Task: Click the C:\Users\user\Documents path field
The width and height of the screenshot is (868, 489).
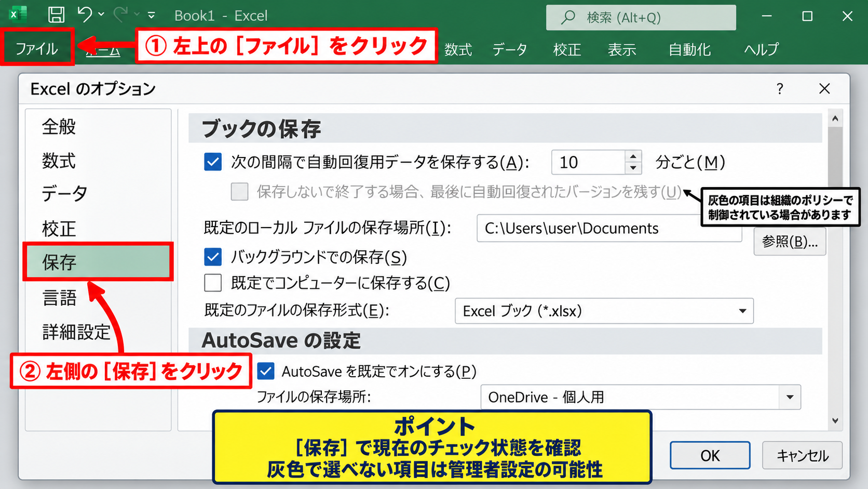Action: click(609, 228)
